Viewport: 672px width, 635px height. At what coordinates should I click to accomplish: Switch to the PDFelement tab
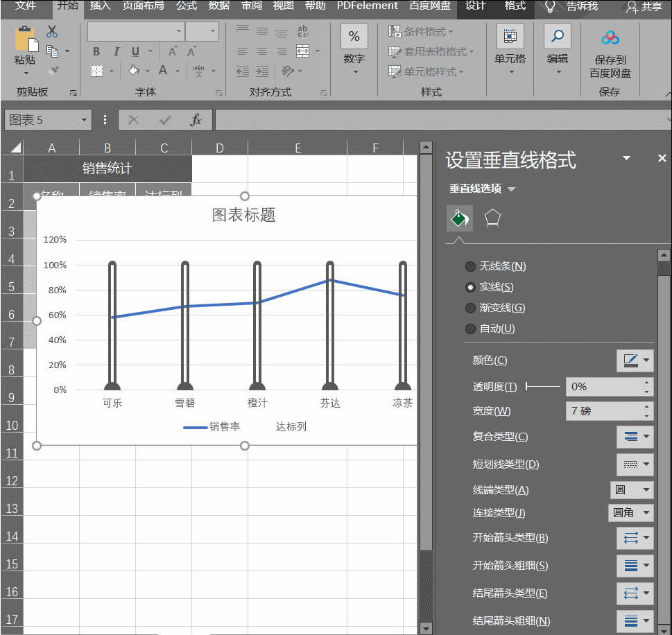[368, 6]
